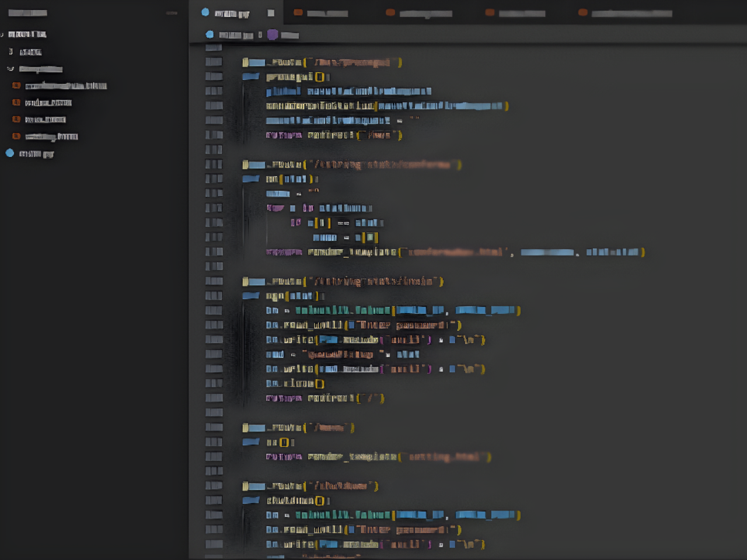Collapse the expanded folder containing HTML files
747x560 pixels.
[x=11, y=69]
